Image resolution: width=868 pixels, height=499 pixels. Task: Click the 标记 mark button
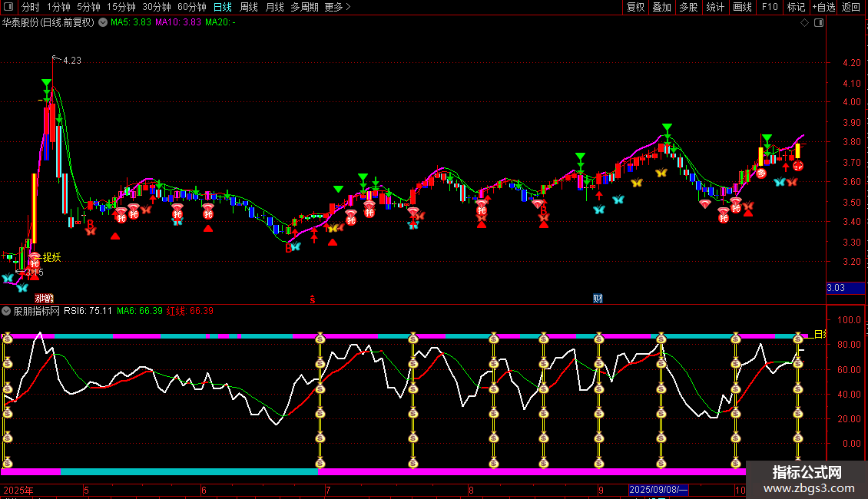point(796,7)
